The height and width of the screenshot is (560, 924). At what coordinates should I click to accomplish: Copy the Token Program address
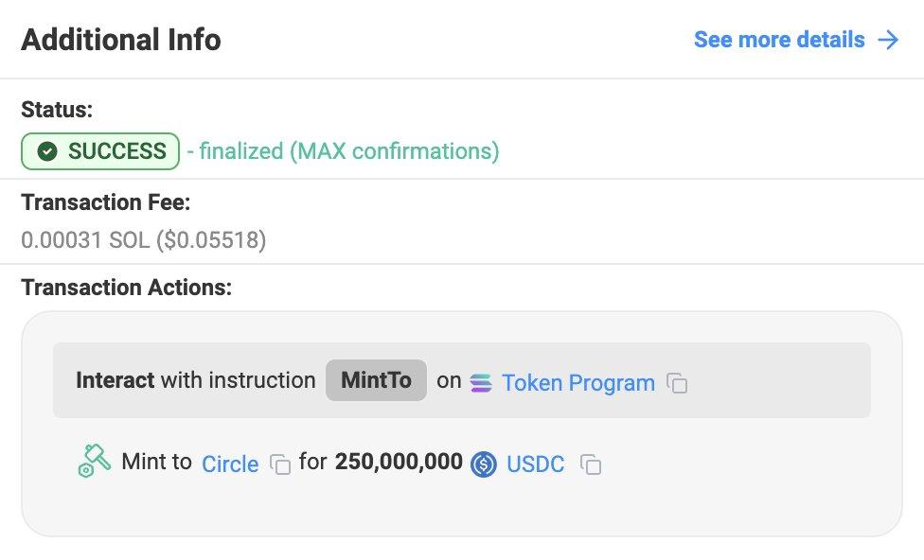[x=677, y=383]
